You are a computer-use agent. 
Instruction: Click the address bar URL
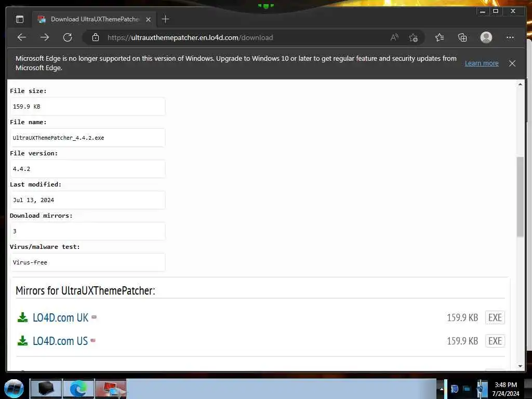click(x=190, y=37)
